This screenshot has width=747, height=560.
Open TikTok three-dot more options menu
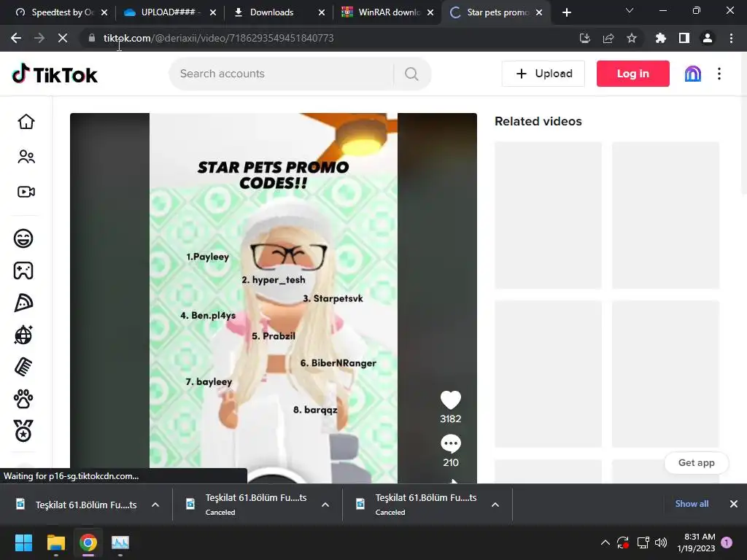coord(719,74)
